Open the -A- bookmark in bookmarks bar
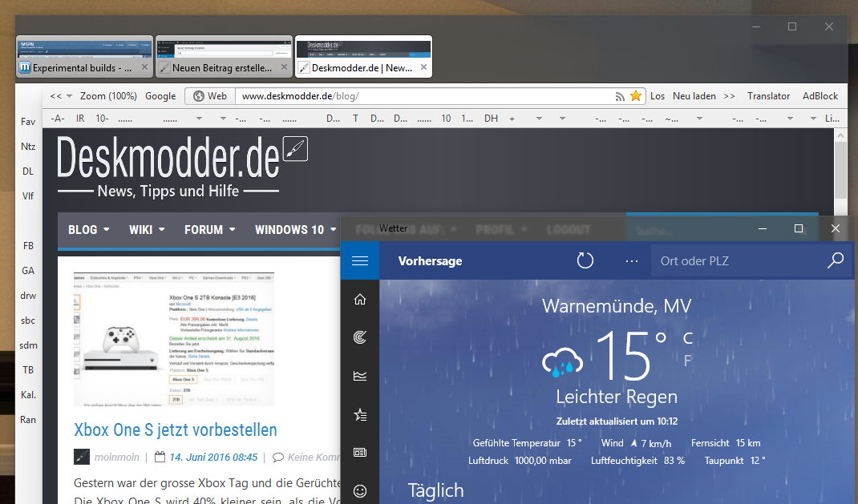The width and height of the screenshot is (858, 504). (58, 118)
